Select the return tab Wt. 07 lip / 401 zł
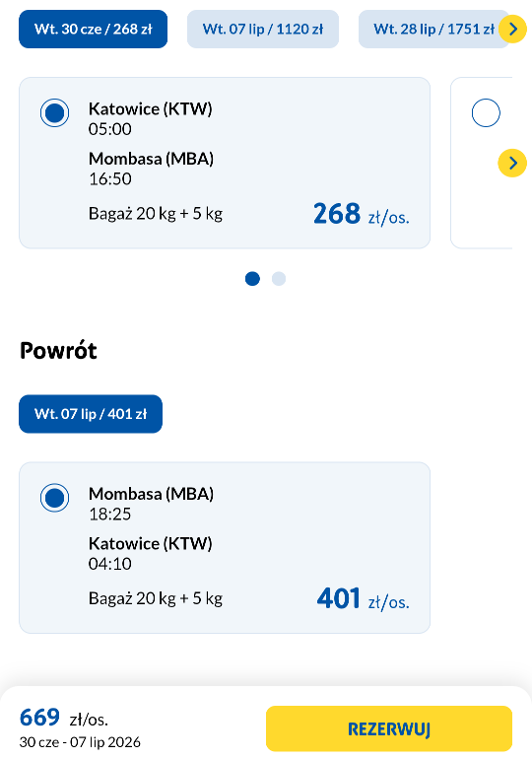This screenshot has width=532, height=759. coord(91,414)
